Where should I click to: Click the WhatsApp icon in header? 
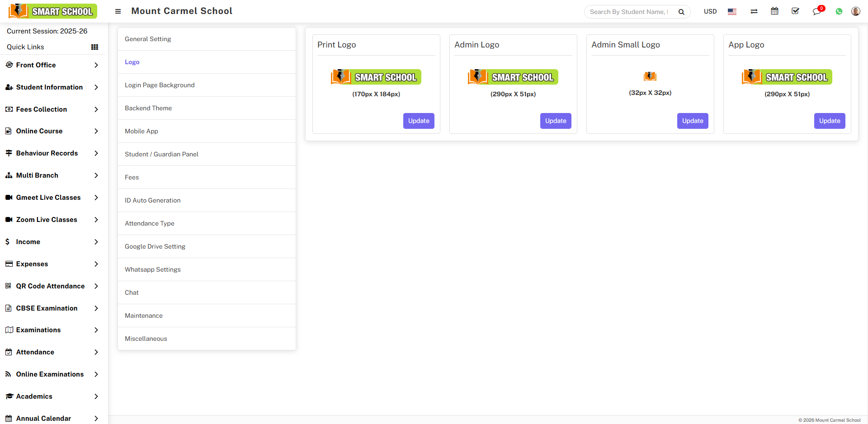839,11
